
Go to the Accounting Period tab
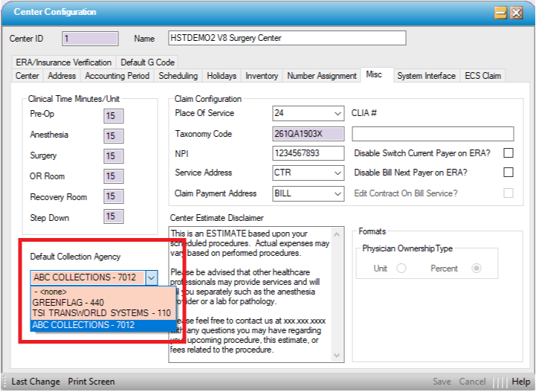117,76
